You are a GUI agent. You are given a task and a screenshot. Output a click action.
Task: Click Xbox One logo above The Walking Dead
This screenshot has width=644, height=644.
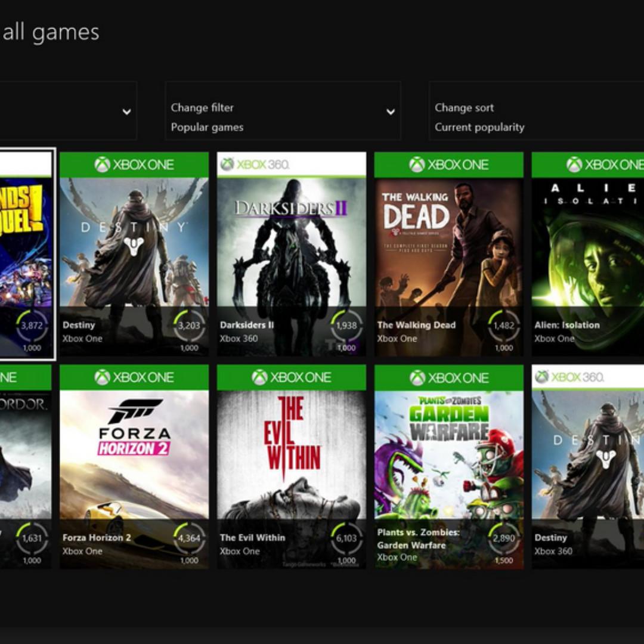[x=449, y=165]
